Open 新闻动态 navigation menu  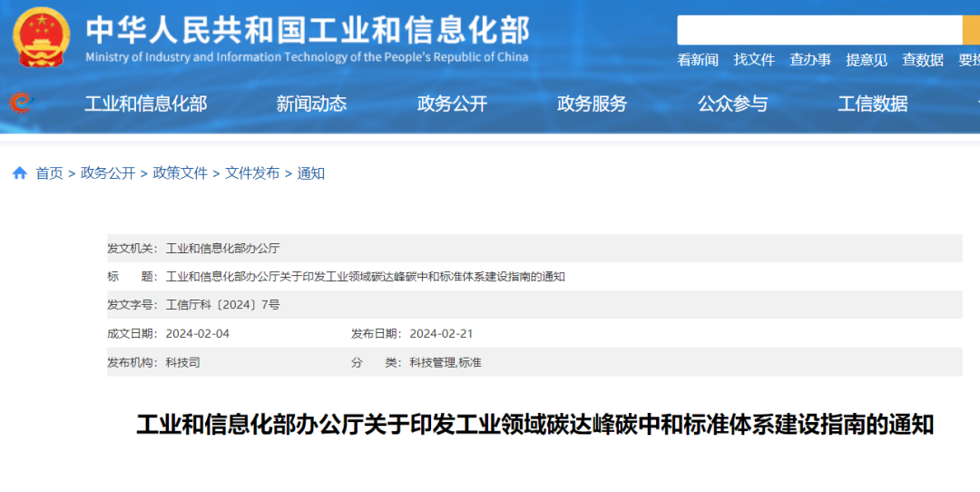(311, 103)
